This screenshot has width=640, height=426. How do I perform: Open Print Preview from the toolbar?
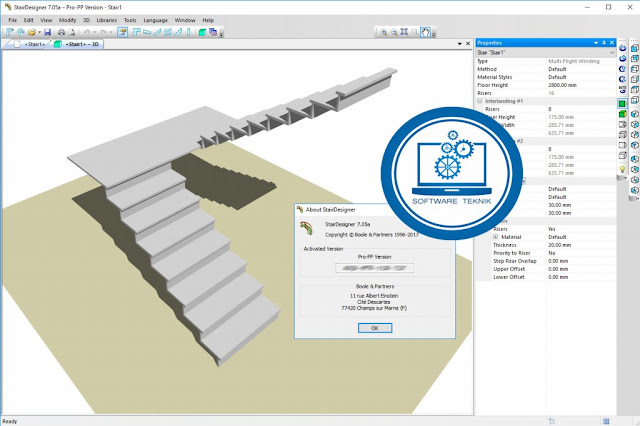coord(72,32)
